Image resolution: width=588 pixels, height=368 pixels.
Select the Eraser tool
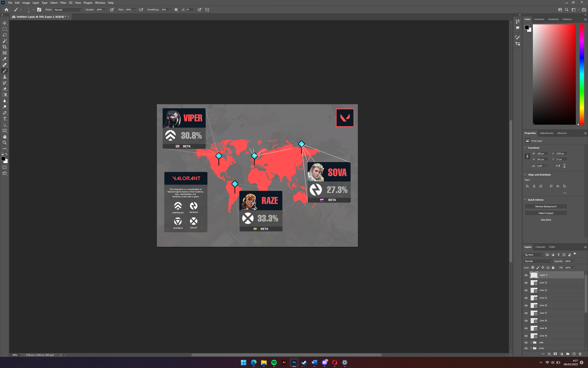[x=5, y=89]
